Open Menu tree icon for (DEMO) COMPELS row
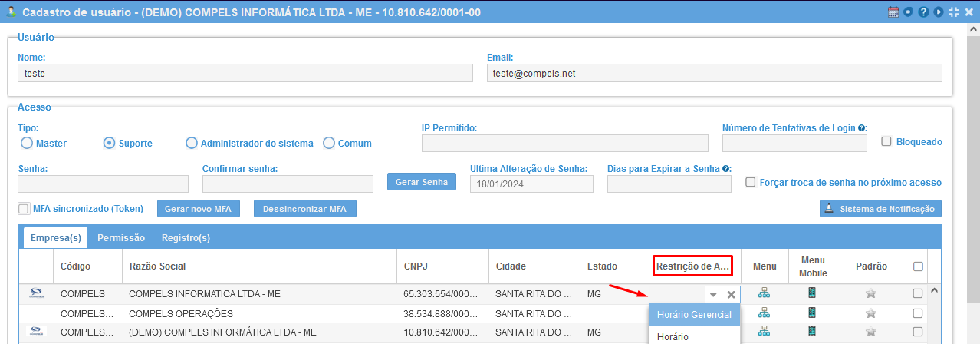This screenshot has height=344, width=980. (x=764, y=331)
